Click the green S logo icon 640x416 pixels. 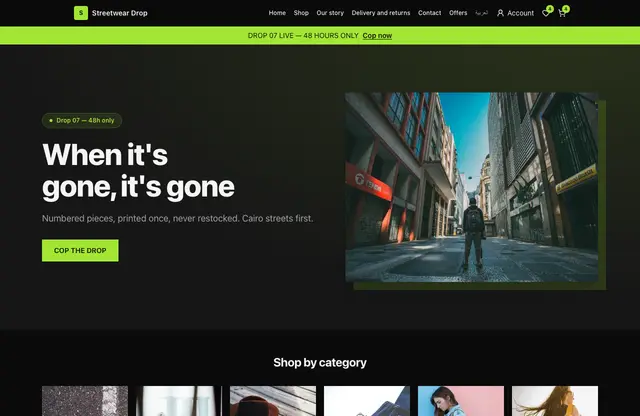(81, 13)
